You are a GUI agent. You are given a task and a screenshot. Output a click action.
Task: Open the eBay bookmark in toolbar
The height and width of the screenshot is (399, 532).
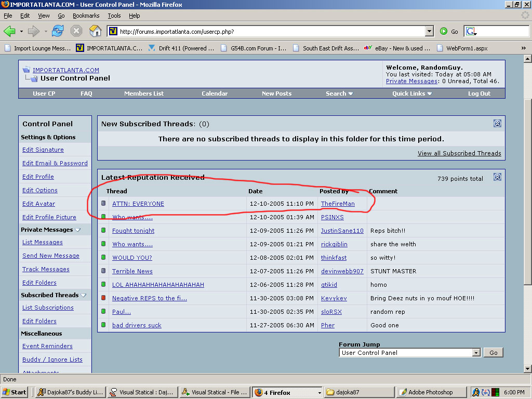pos(397,48)
